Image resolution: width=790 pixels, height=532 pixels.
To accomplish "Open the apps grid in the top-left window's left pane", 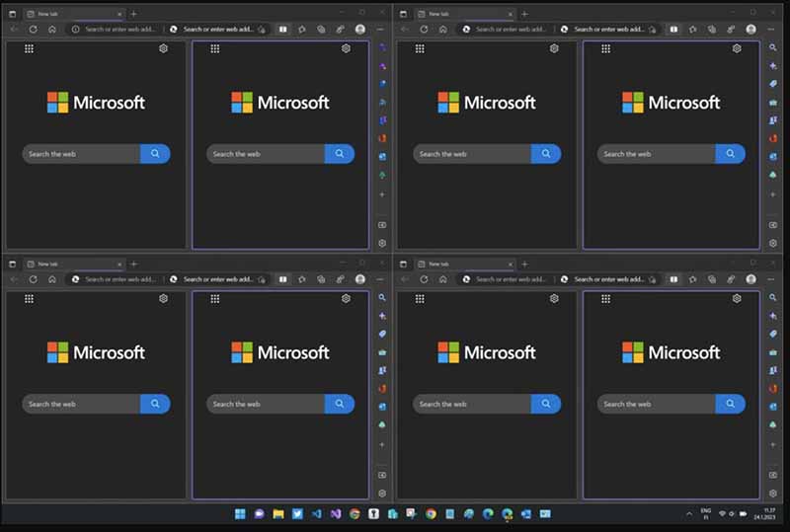I will coord(30,49).
